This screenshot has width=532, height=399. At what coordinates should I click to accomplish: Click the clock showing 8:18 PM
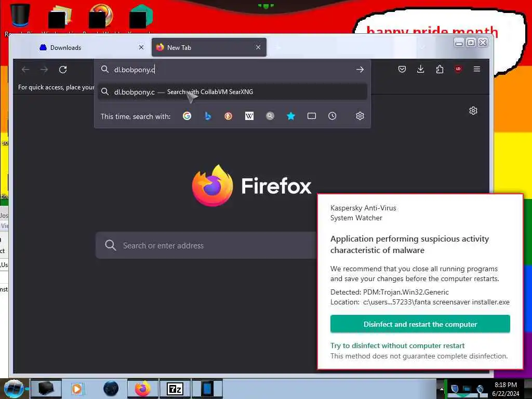[x=506, y=385]
